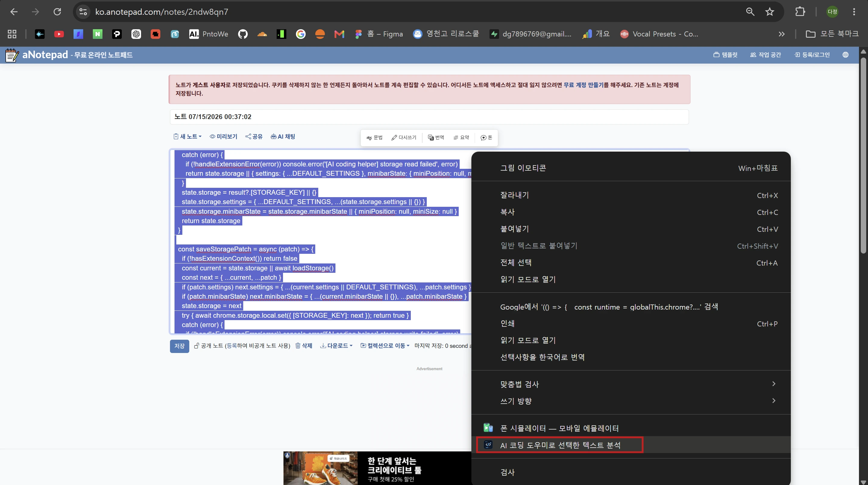The image size is (868, 485).
Task: Select 인쇄 in context menu
Action: tap(631, 323)
